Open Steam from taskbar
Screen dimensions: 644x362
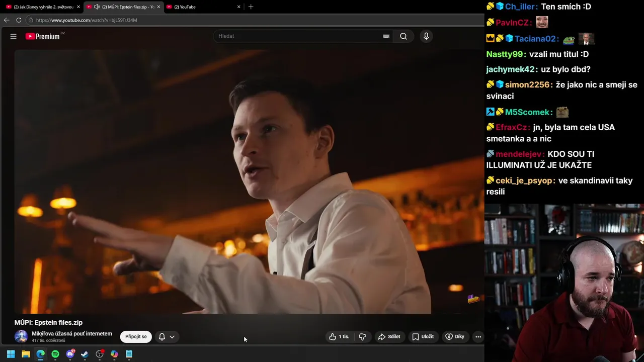click(x=85, y=354)
